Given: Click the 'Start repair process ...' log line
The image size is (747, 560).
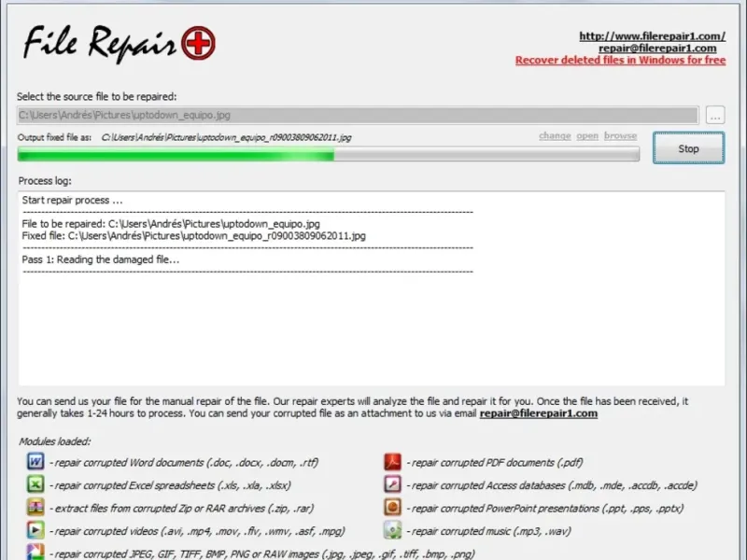Looking at the screenshot, I should pos(73,200).
